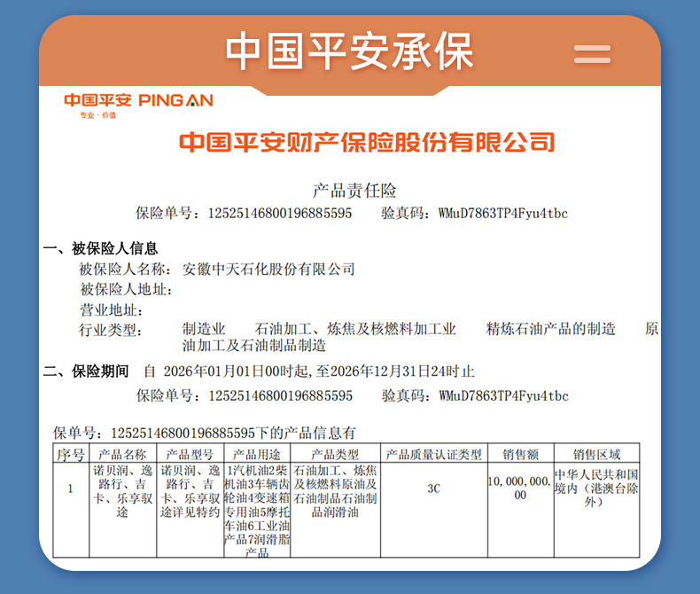Click the header title 中国平安承保
This screenshot has height=594, width=700.
click(349, 51)
